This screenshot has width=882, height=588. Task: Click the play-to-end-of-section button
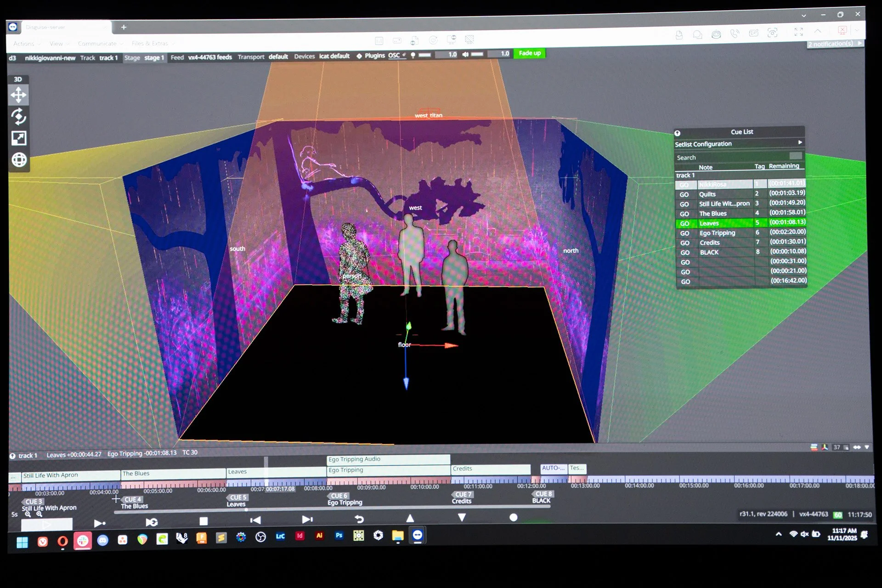coord(100,523)
